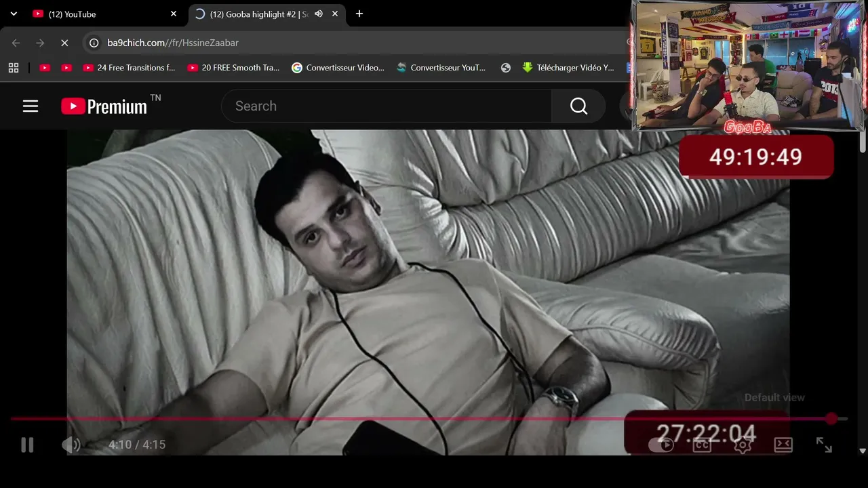Click the Gooba webcam overlay thumbnail

point(749,66)
